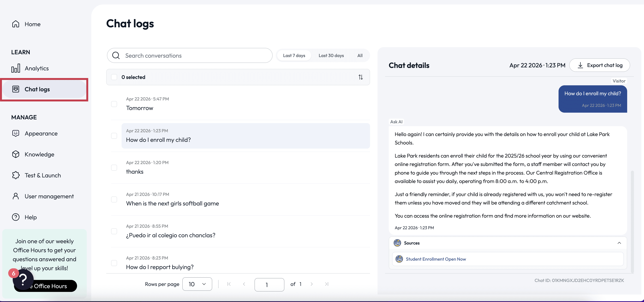Open Analytics bar chart icon
Viewport: 644px width, 302px height.
pyautogui.click(x=16, y=68)
